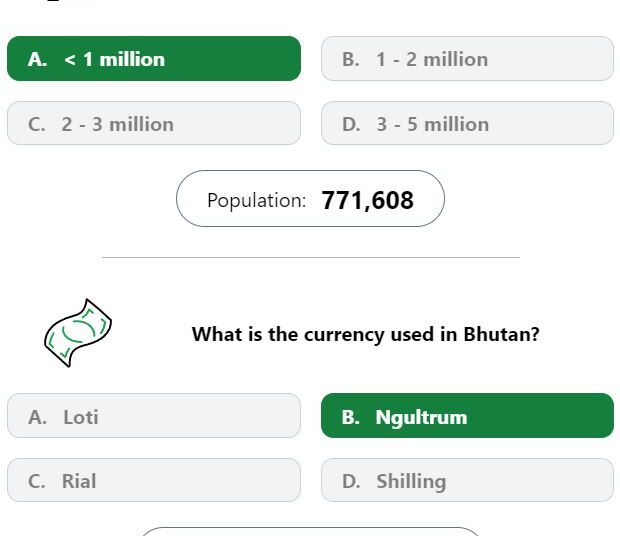Choose the Shilling answer option
This screenshot has height=536, width=620.
(467, 480)
